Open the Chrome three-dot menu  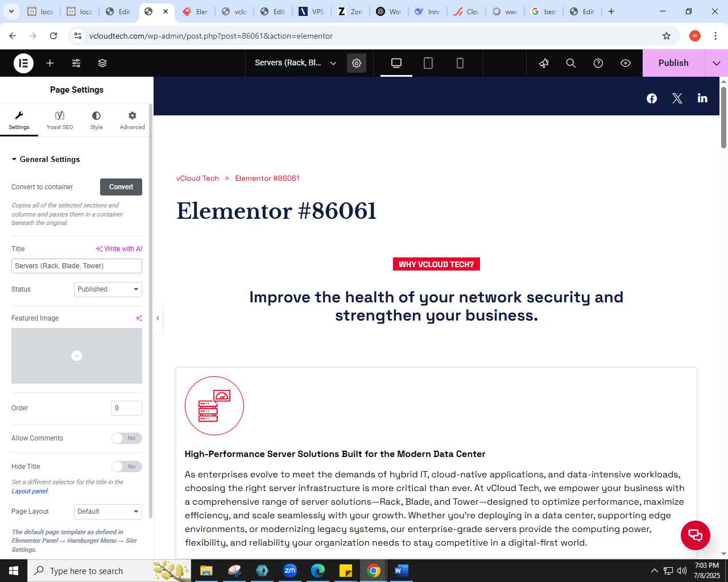[715, 36]
